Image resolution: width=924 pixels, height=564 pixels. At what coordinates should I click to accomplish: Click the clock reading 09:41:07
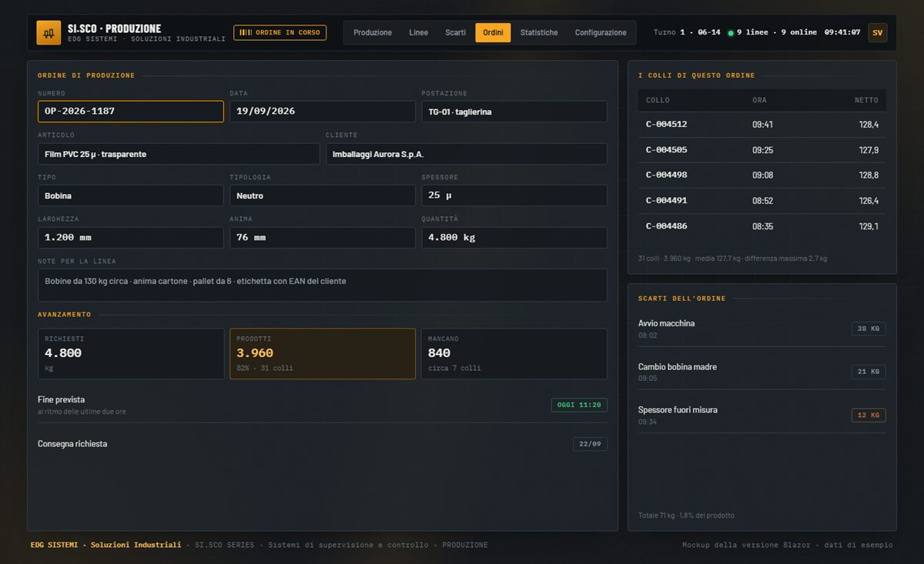coord(842,32)
